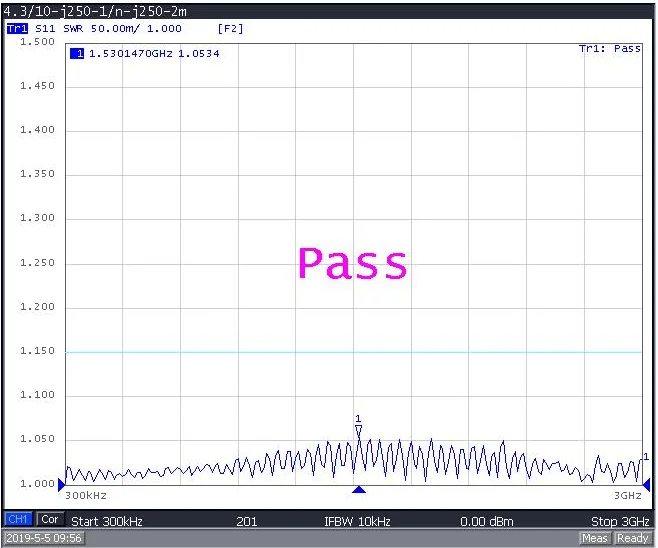Click the Meas status indicator
The height and width of the screenshot is (548, 658).
click(x=595, y=538)
